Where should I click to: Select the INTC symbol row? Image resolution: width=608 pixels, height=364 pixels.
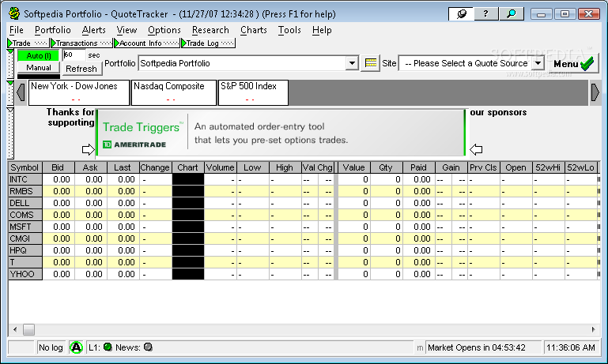25,179
